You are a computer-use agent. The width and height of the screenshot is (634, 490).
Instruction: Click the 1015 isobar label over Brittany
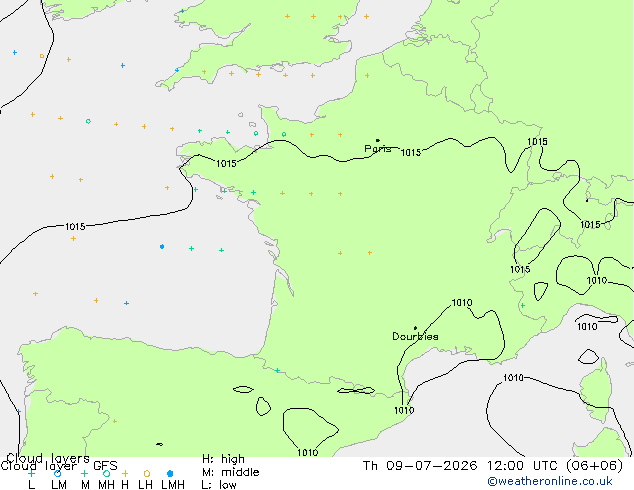click(x=226, y=164)
